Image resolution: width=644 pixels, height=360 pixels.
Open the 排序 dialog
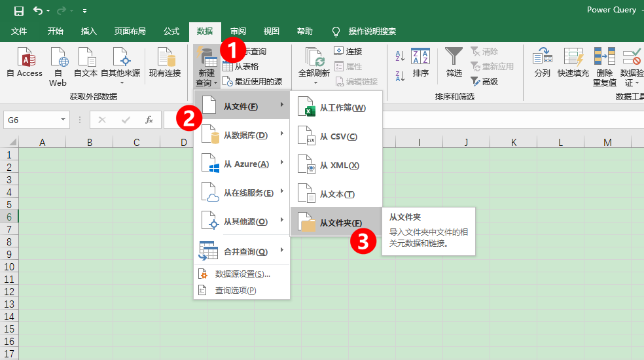[x=421, y=62]
